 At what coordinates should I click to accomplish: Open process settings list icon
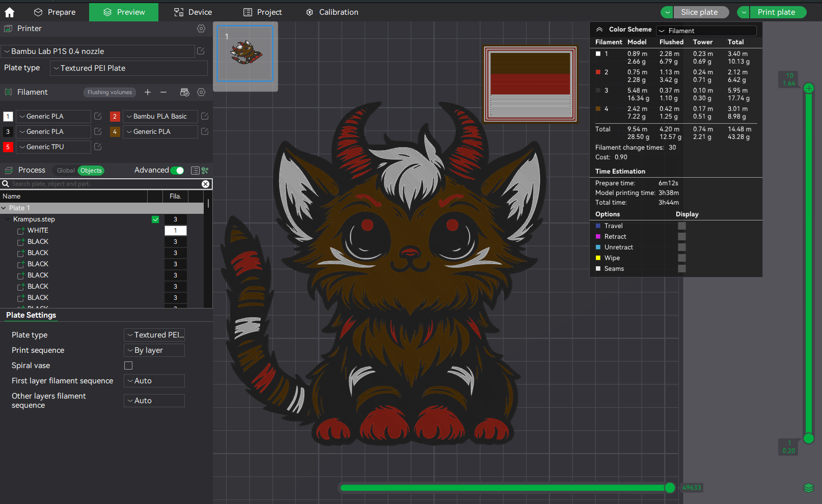(x=195, y=171)
